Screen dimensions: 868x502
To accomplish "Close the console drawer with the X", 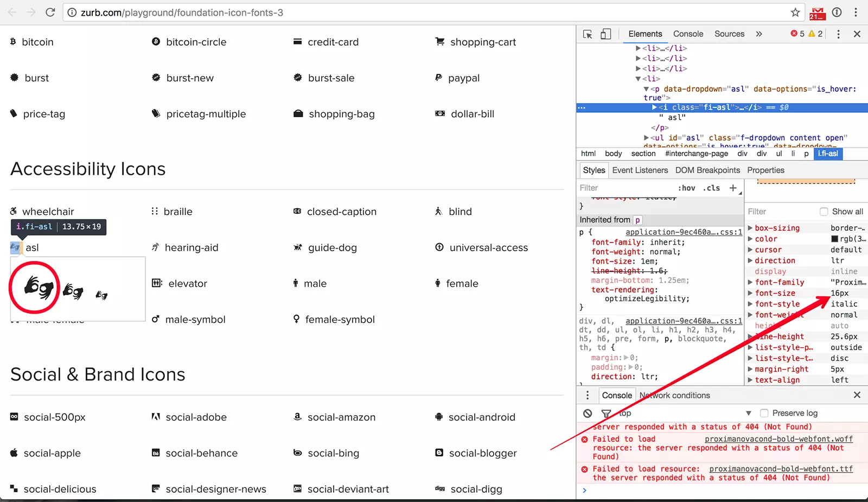I will (857, 395).
